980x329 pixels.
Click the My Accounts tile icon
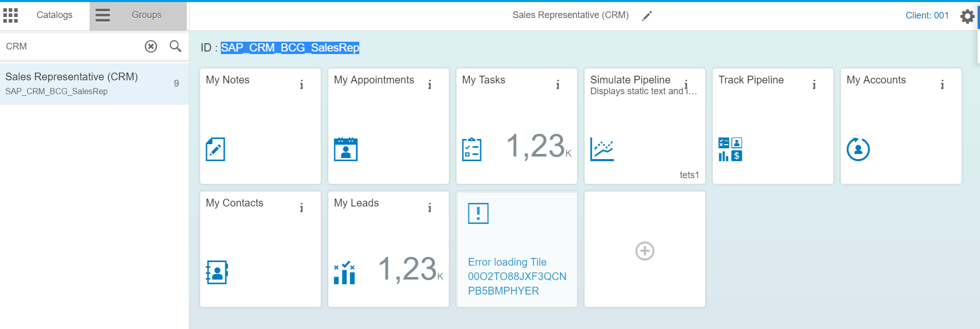click(858, 149)
